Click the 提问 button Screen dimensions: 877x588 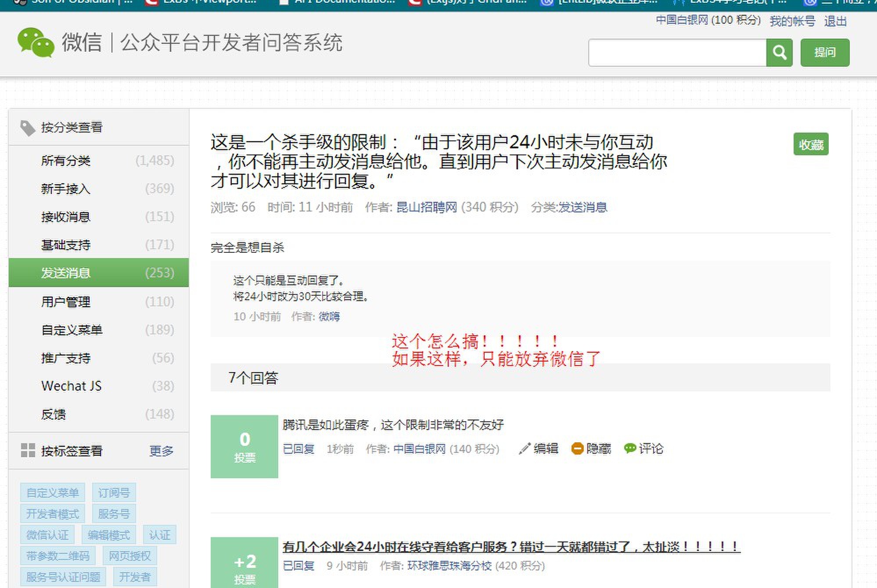tap(825, 53)
